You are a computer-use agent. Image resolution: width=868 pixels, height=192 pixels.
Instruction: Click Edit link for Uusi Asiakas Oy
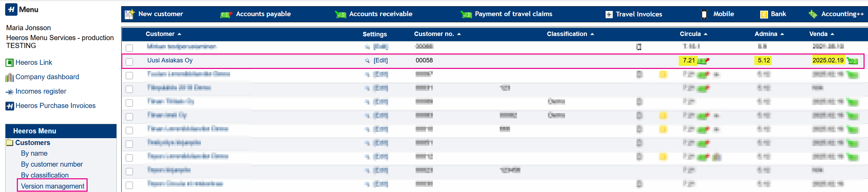[381, 60]
